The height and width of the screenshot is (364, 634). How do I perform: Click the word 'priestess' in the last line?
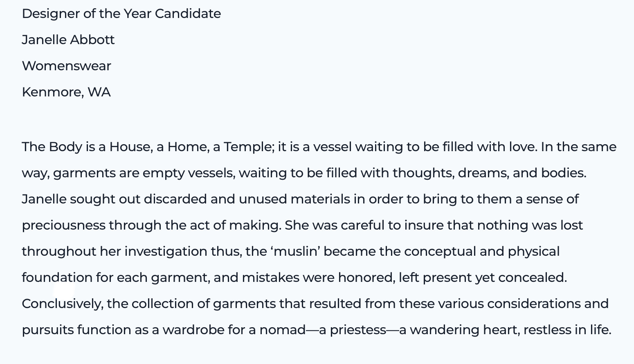pyautogui.click(x=358, y=330)
